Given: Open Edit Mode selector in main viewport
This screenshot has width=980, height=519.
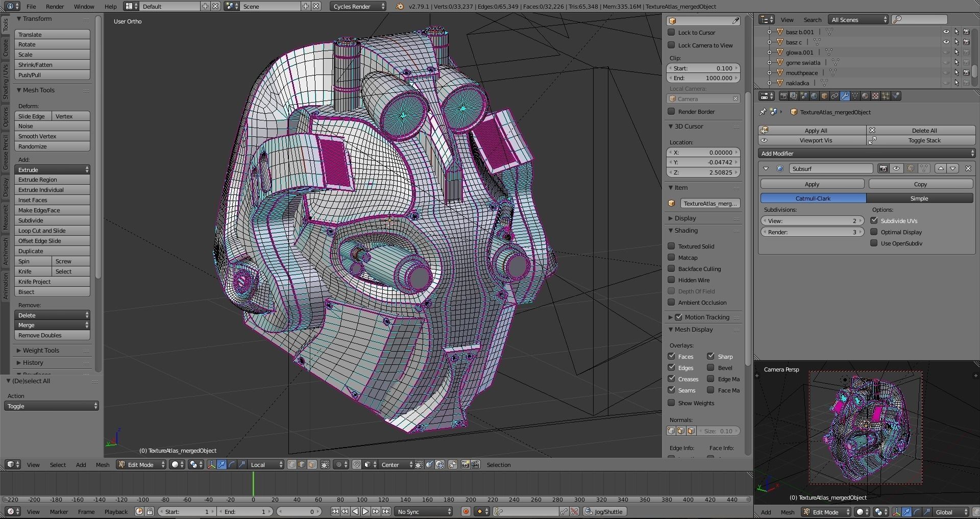Looking at the screenshot, I should pos(141,464).
